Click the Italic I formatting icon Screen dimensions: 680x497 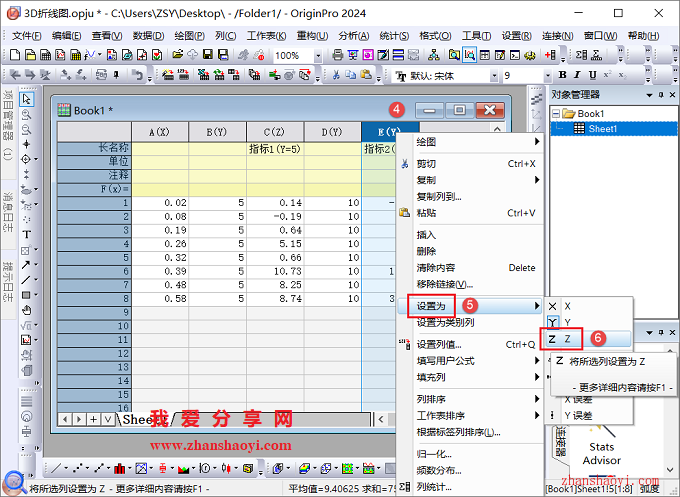577,75
